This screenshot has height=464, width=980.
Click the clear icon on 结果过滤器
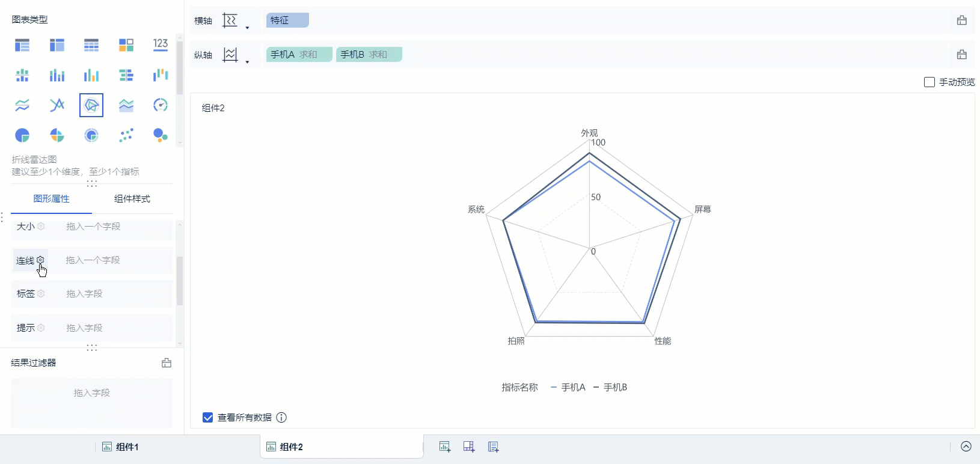[x=167, y=363]
